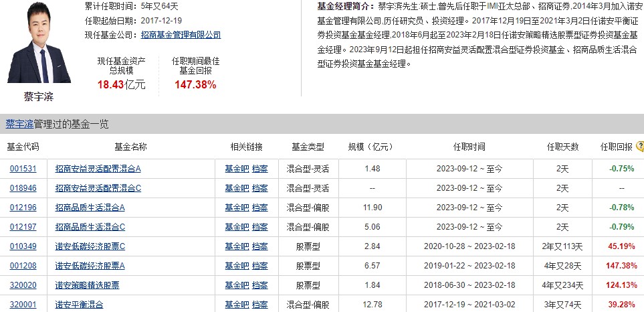Screen dimensions: 644x312
Task: Open the 蔡宇滨 link in section title
Action: (x=19, y=124)
